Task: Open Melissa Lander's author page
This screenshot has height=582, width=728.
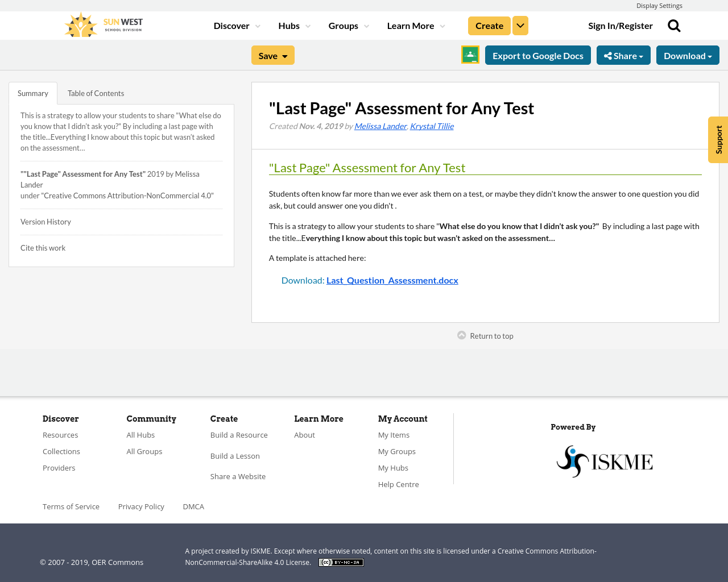Action: point(380,125)
